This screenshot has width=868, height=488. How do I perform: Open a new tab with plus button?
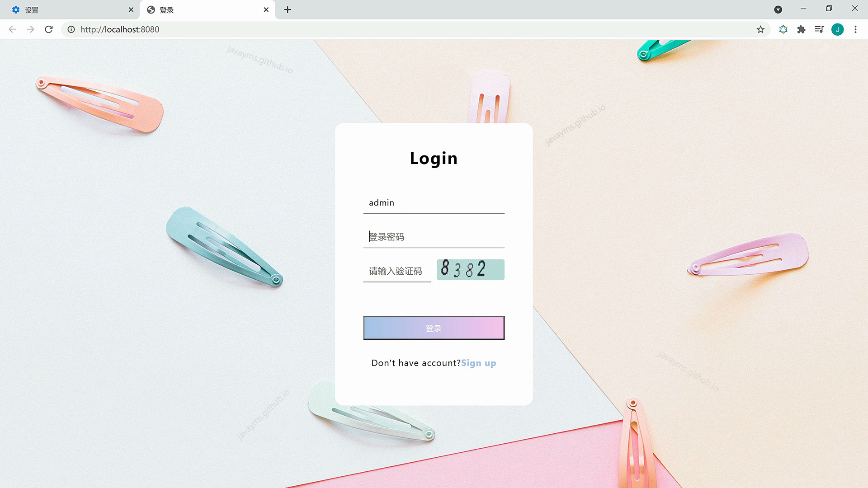click(288, 9)
